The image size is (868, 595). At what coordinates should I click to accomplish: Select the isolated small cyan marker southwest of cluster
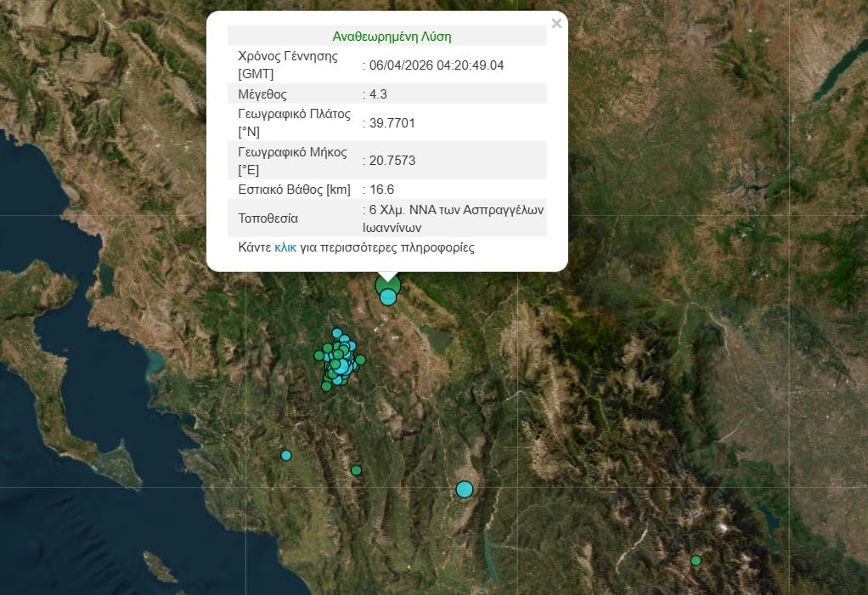pyautogui.click(x=286, y=456)
